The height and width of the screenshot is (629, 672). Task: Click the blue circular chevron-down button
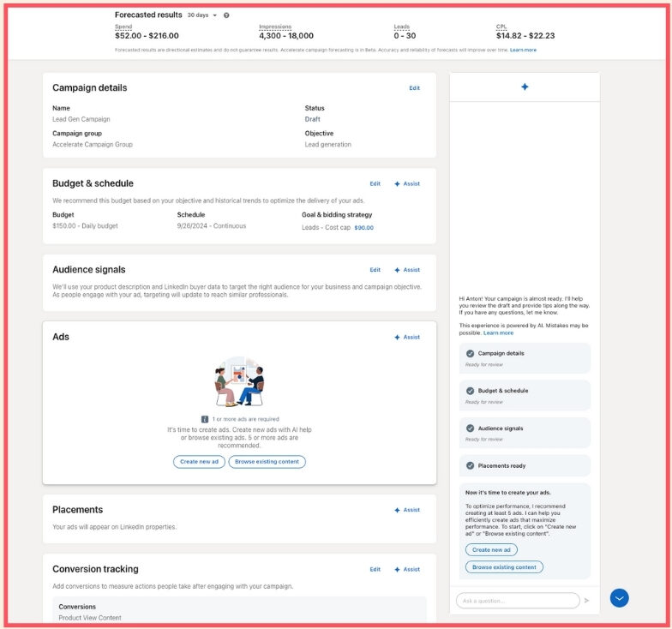pyautogui.click(x=619, y=598)
